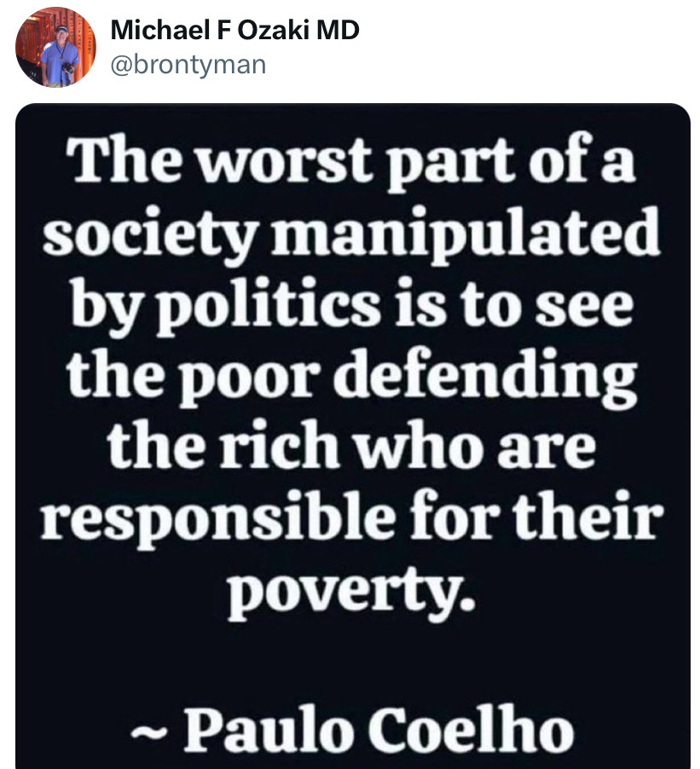Click the words 'society manipulated' in image
The width and height of the screenshot is (700, 769).
351,233
